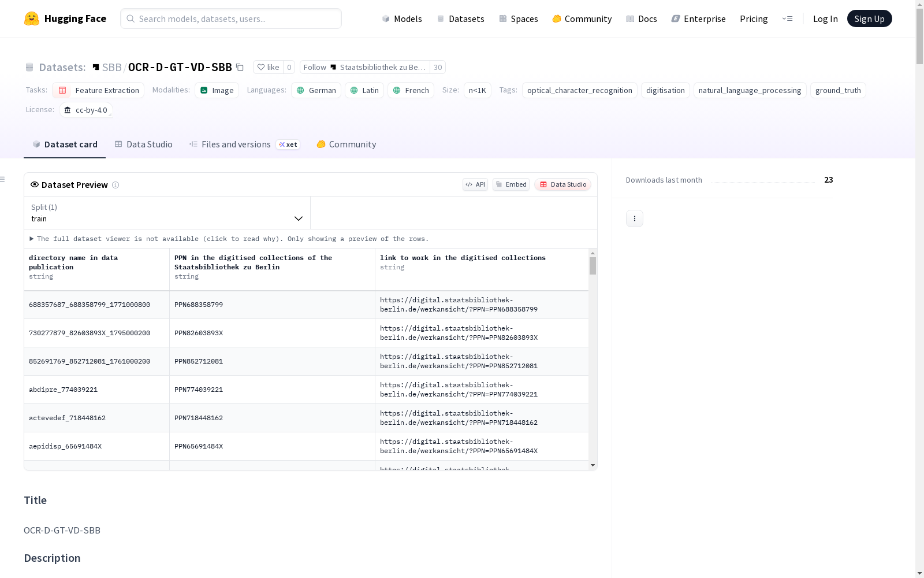The image size is (924, 578).
Task: Select cell abdipre_774039221
Action: pyautogui.click(x=96, y=390)
